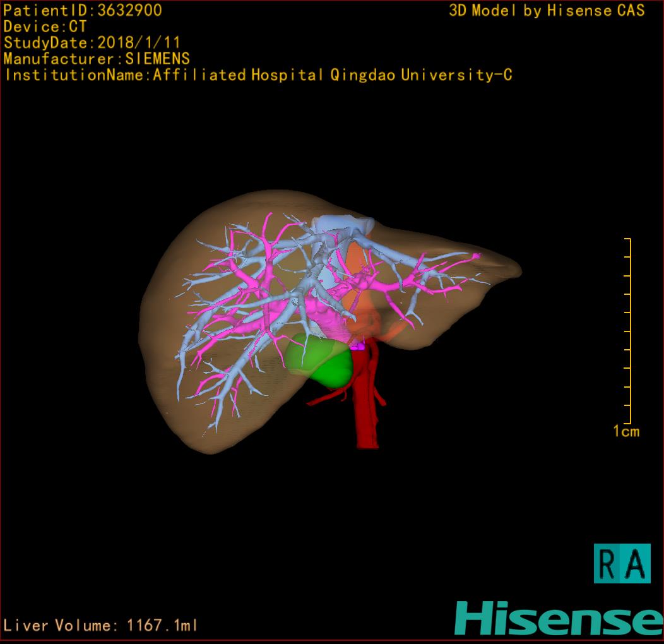Screen dimensions: 664x644
Task: Click the InstitutionName line of text
Action: (258, 75)
